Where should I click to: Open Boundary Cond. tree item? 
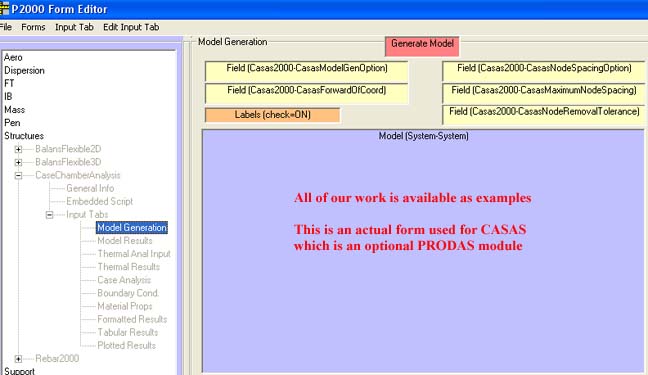pyautogui.click(x=128, y=293)
